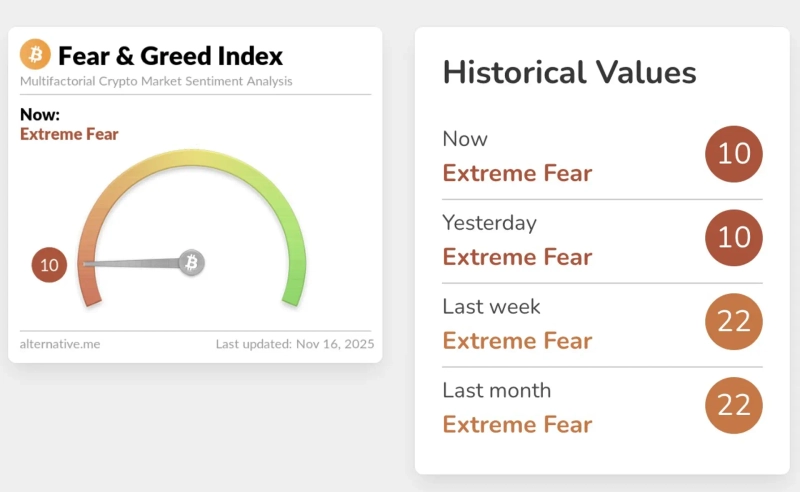The image size is (800, 492).
Task: Click the Last updated Nov 16, 2025 text
Action: point(295,344)
